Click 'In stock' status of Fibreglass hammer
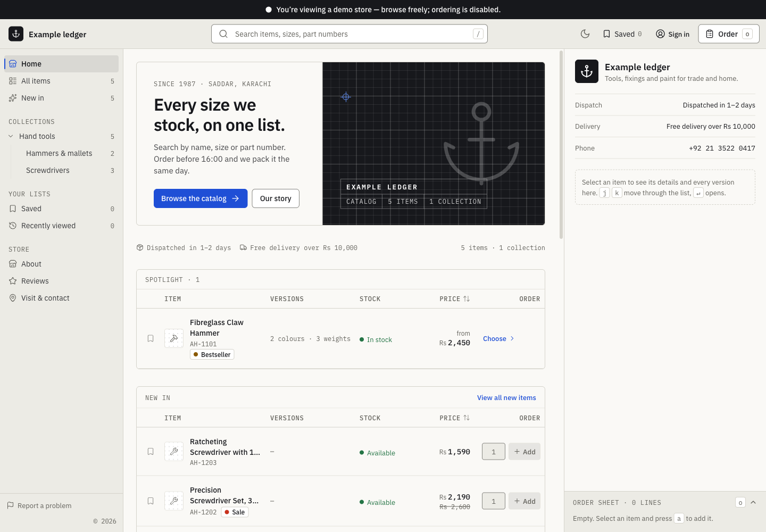The width and height of the screenshot is (766, 532). pyautogui.click(x=376, y=339)
